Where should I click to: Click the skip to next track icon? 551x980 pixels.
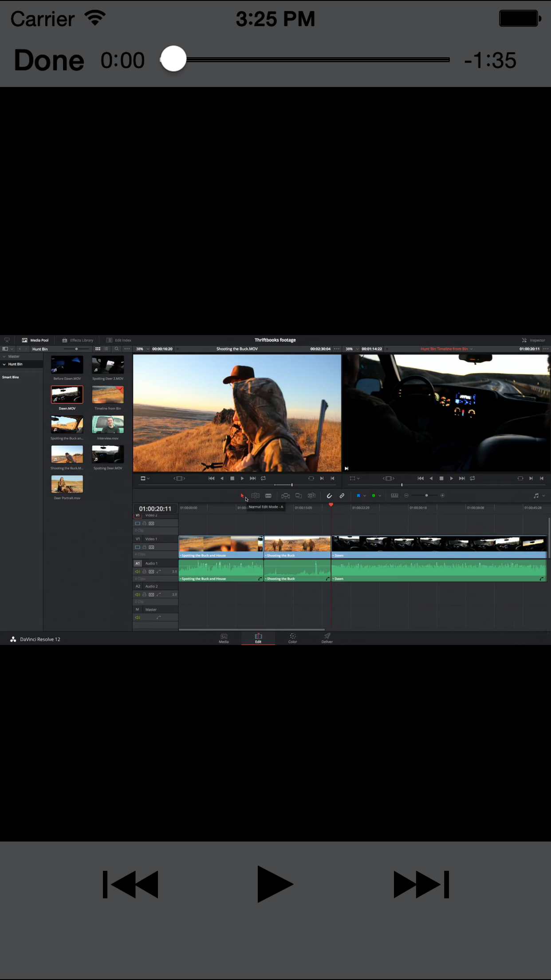click(421, 884)
